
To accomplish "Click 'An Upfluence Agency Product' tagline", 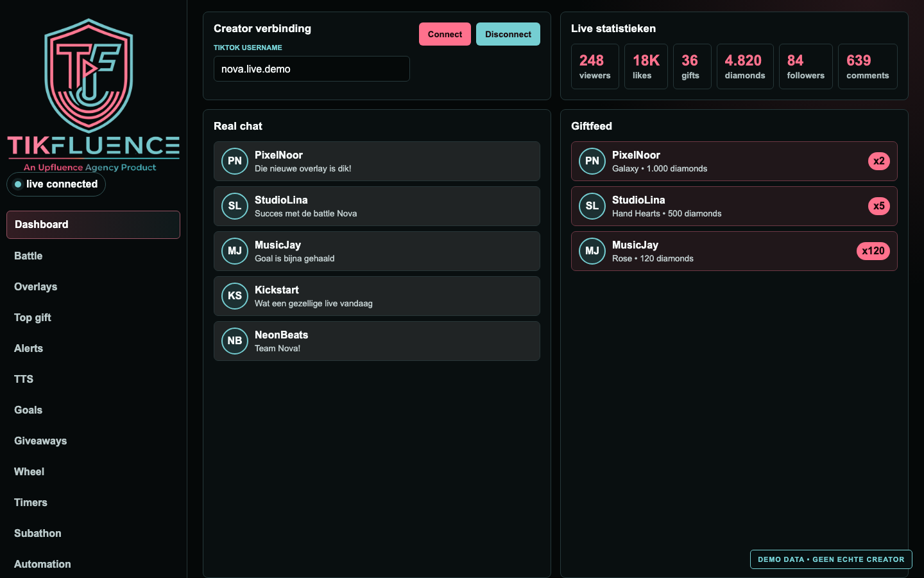I will [x=90, y=168].
